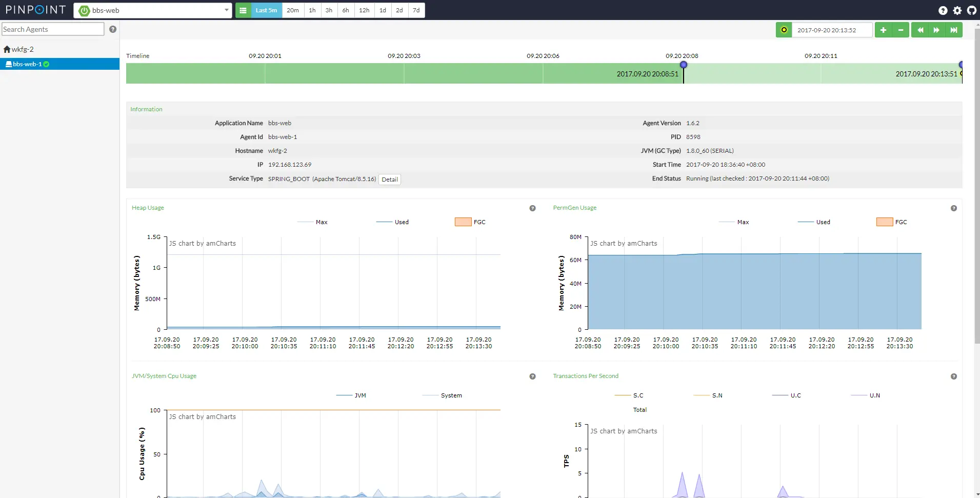Click the PINPOINT logo
This screenshot has width=980, height=498.
tap(35, 10)
